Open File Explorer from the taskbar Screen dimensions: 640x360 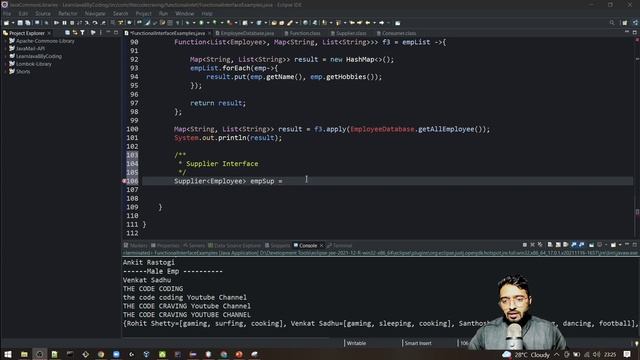[x=24, y=354]
